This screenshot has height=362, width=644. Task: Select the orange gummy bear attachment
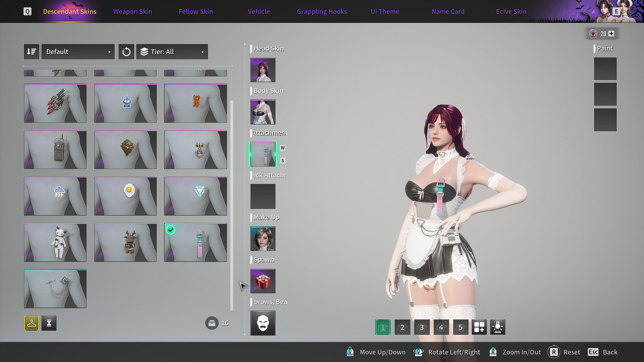(x=196, y=103)
